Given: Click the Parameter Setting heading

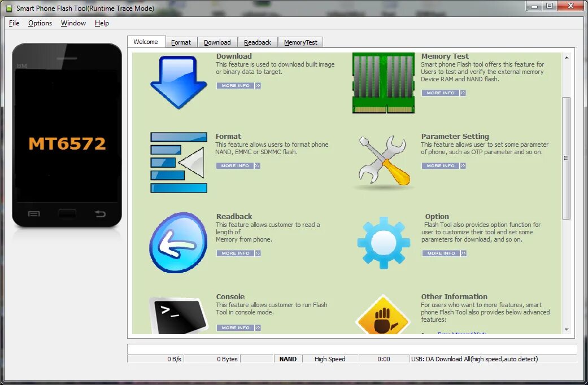Looking at the screenshot, I should (455, 137).
